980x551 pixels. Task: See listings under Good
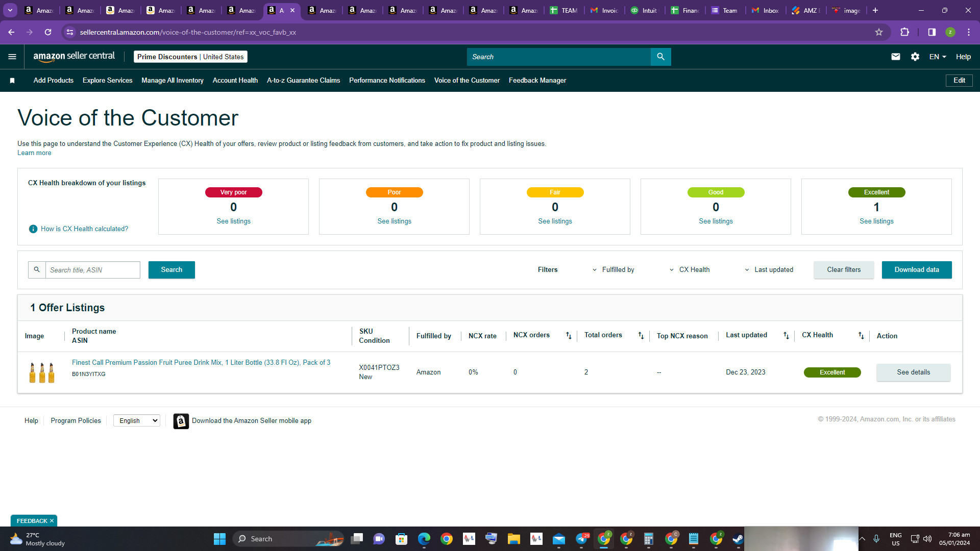716,221
